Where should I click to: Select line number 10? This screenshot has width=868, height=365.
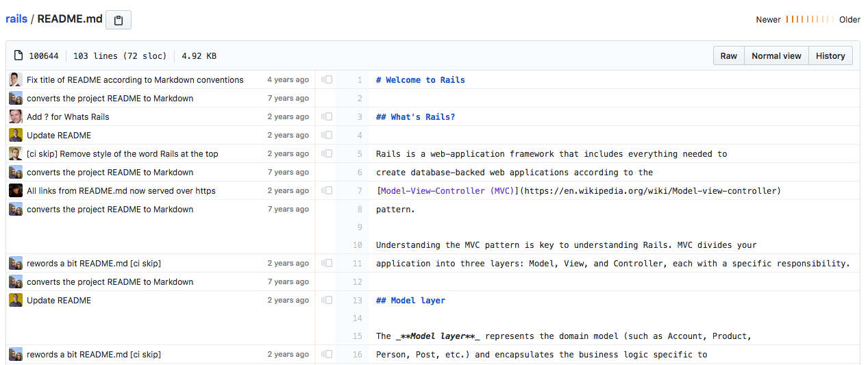click(x=357, y=244)
